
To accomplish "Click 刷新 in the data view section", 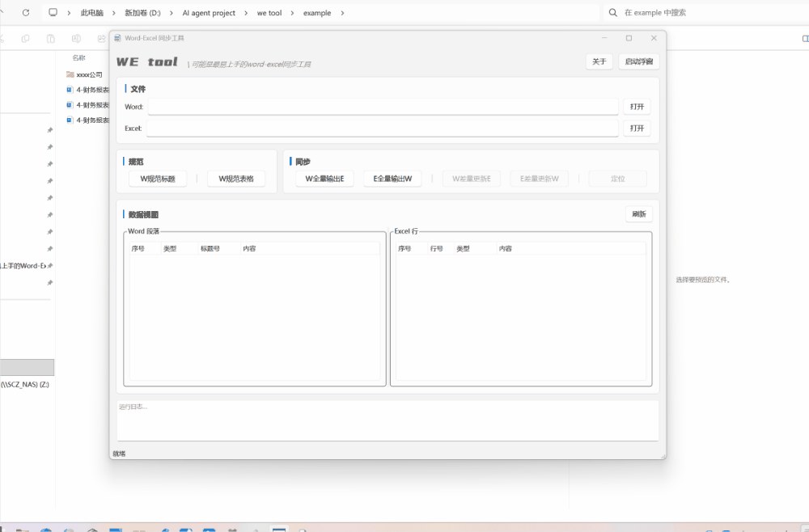I will tap(639, 214).
